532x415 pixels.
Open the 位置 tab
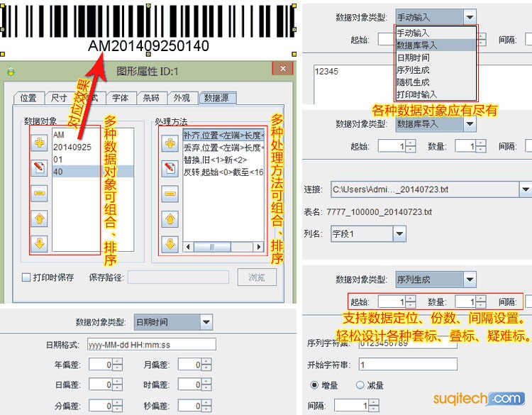[29, 98]
